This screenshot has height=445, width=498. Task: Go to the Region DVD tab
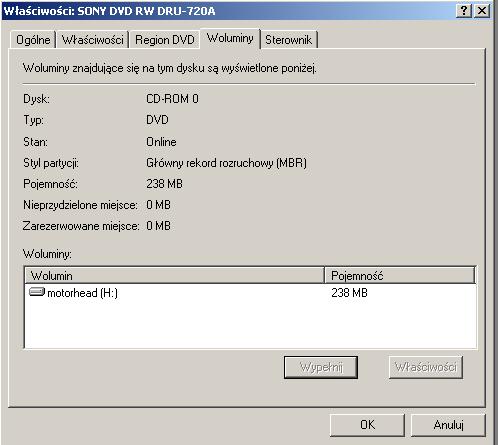165,40
